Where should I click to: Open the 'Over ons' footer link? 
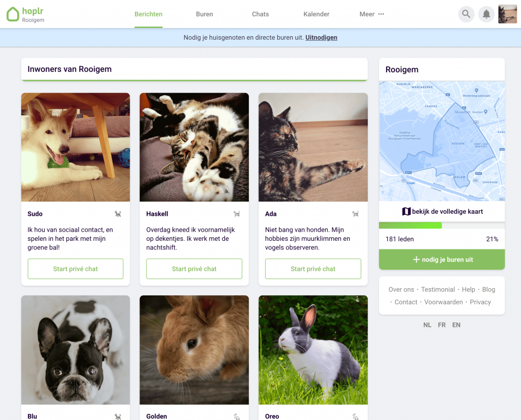(401, 289)
